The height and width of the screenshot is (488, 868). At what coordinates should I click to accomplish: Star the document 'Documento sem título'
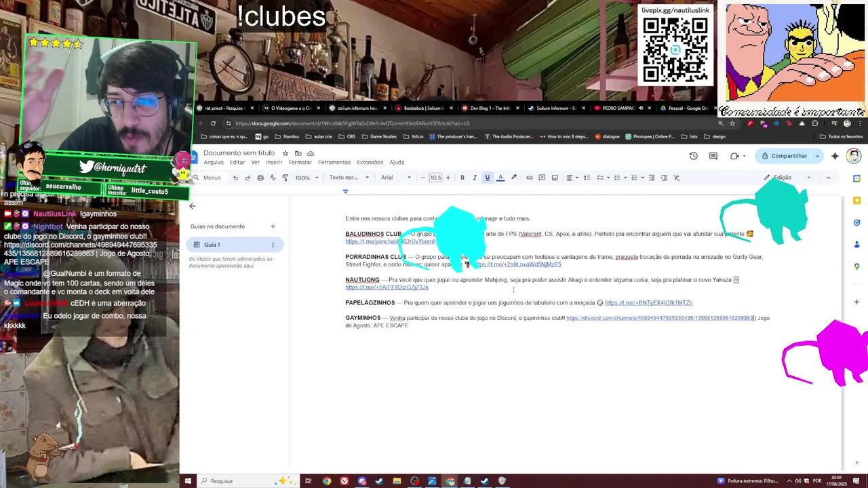pyautogui.click(x=285, y=153)
